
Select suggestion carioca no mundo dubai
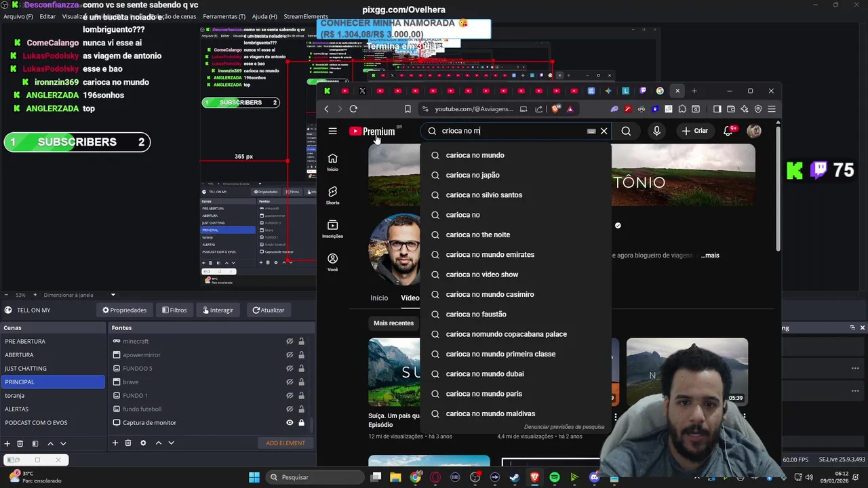485,374
